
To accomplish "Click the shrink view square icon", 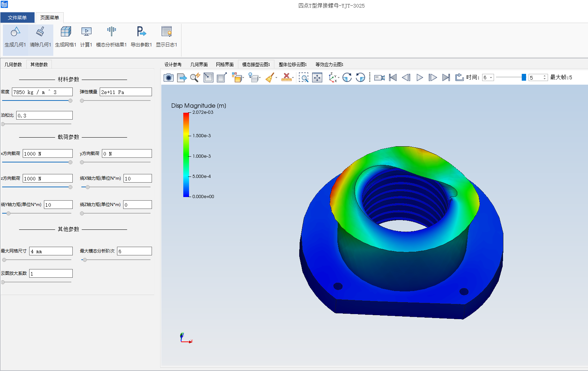I will (208, 77).
